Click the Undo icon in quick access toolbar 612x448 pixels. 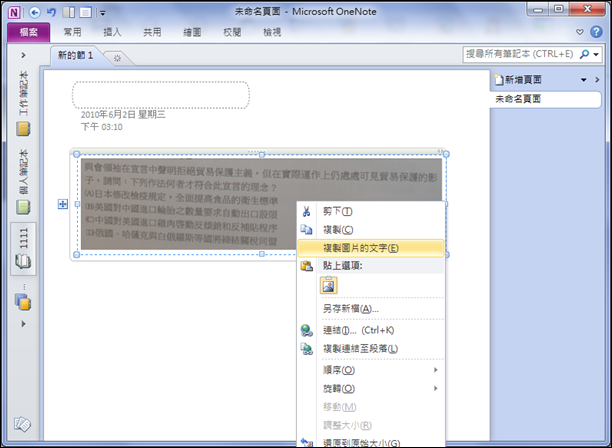click(x=51, y=12)
